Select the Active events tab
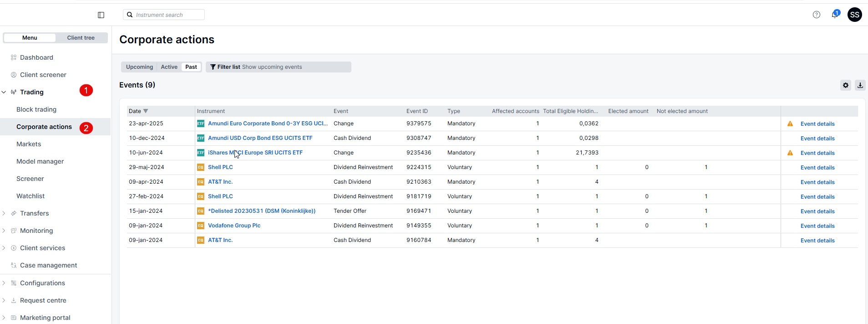 pyautogui.click(x=169, y=67)
